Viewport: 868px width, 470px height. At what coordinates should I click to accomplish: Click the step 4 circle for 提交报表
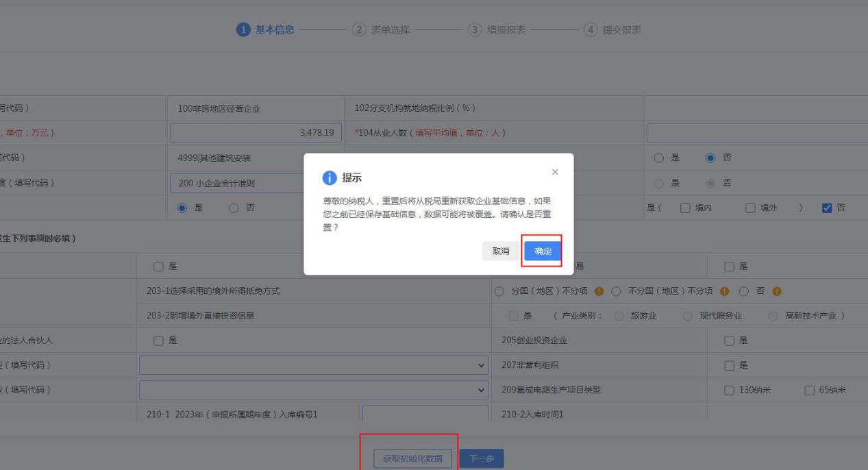590,29
